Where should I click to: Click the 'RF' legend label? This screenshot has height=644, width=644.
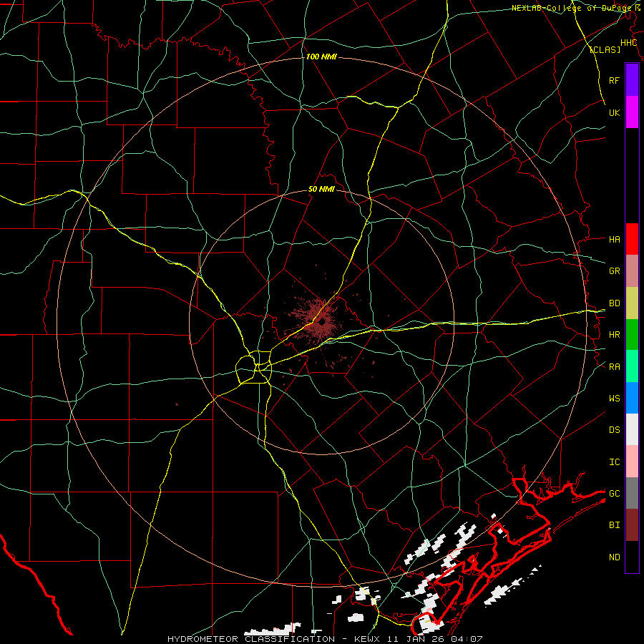(614, 80)
